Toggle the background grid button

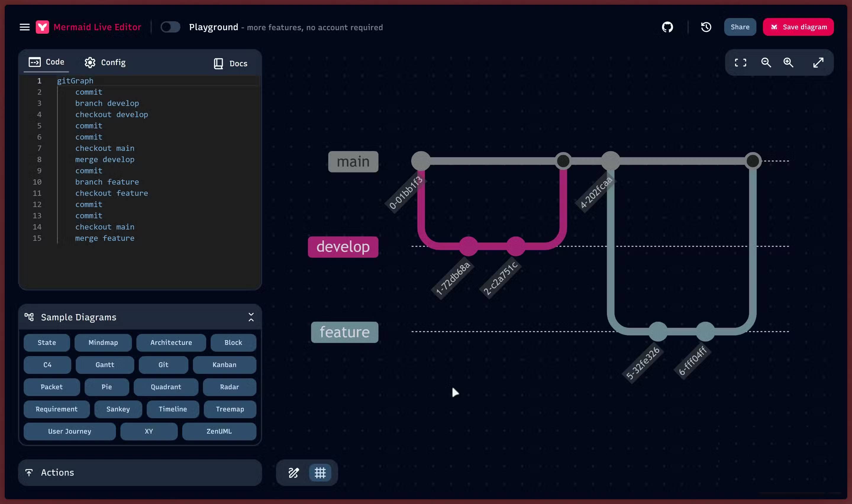[320, 472]
